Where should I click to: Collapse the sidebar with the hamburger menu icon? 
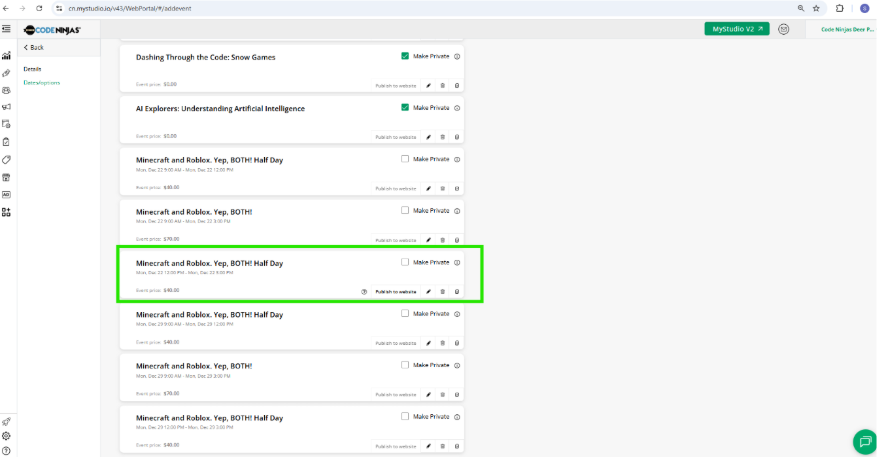(x=6, y=29)
